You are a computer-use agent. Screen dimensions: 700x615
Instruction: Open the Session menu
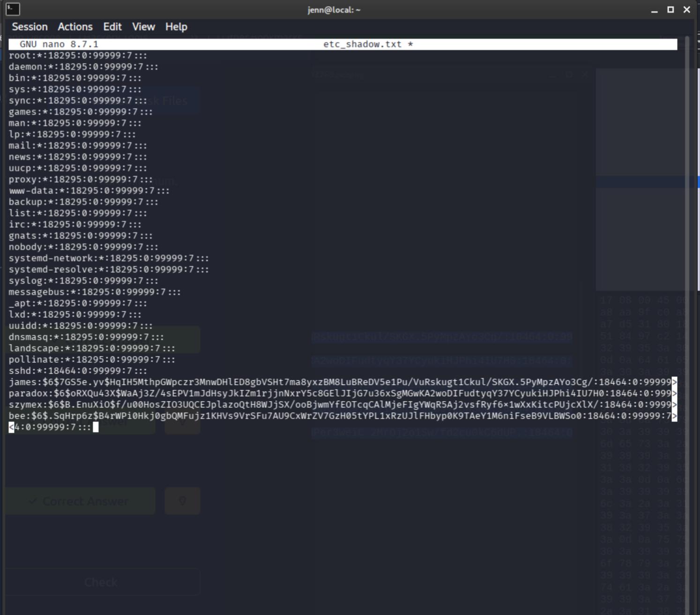click(30, 27)
